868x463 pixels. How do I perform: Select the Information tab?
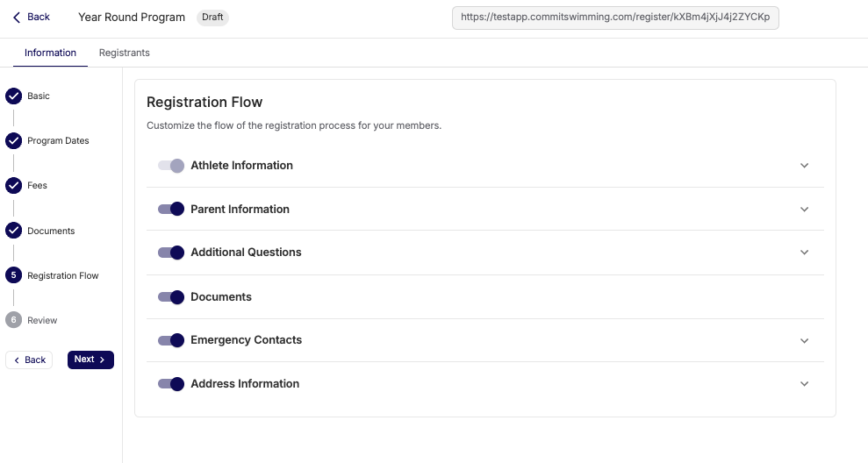point(50,53)
